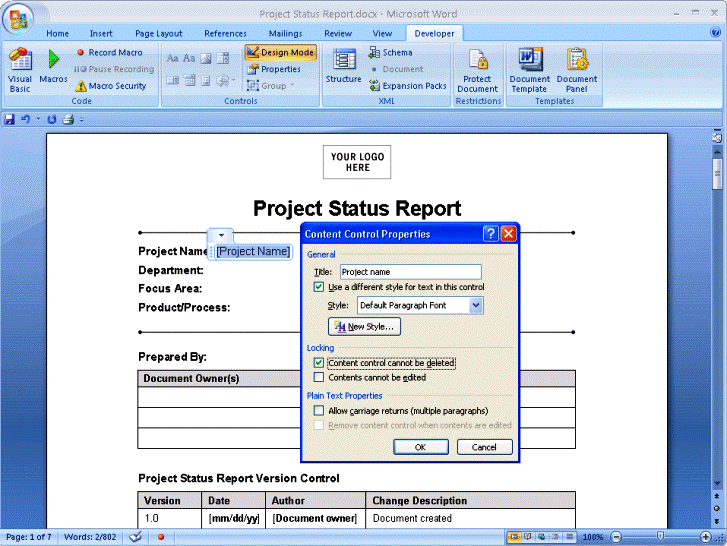
Task: Open Legacy Tools dropdown
Action: 225,81
